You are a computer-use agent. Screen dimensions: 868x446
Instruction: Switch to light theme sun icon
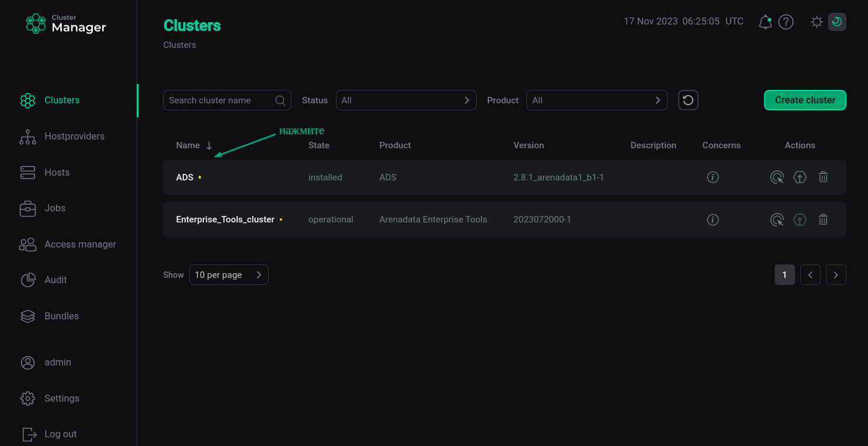click(x=817, y=22)
